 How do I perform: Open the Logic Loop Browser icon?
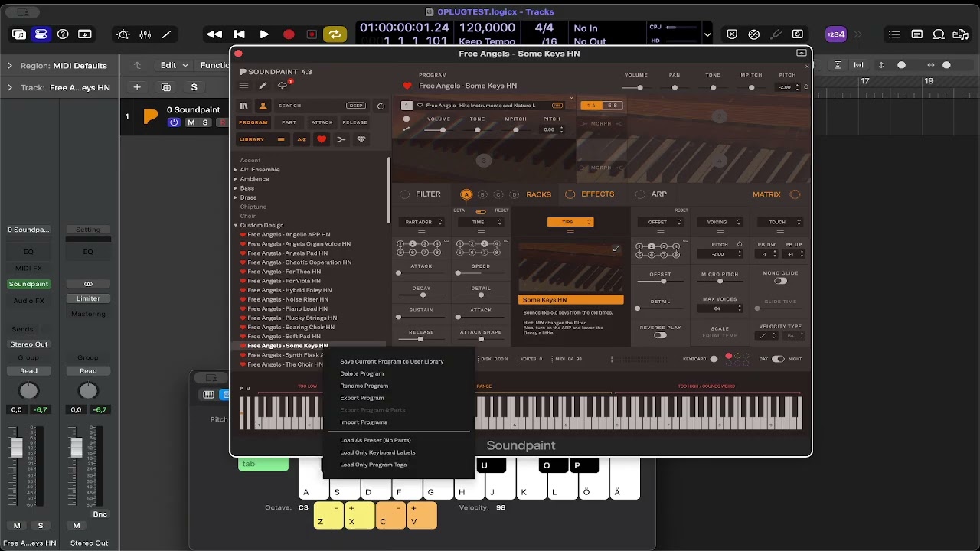coord(939,34)
